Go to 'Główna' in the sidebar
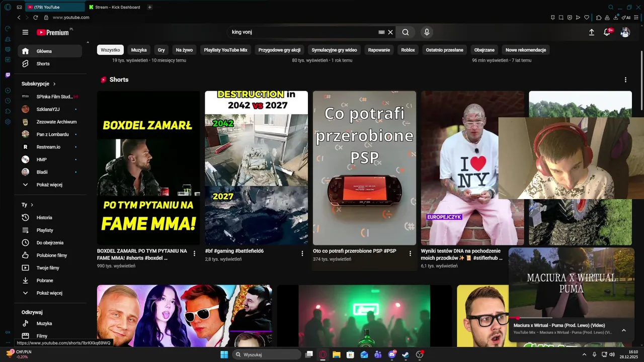Image resolution: width=644 pixels, height=362 pixels. 50,51
